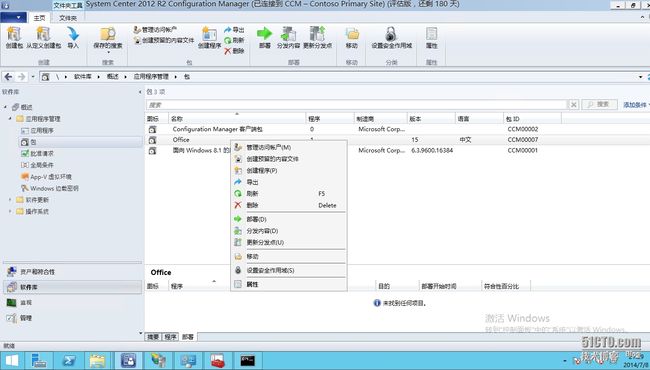Collapse the 概述 (Overview) tree node
The height and width of the screenshot is (370, 650).
5,107
